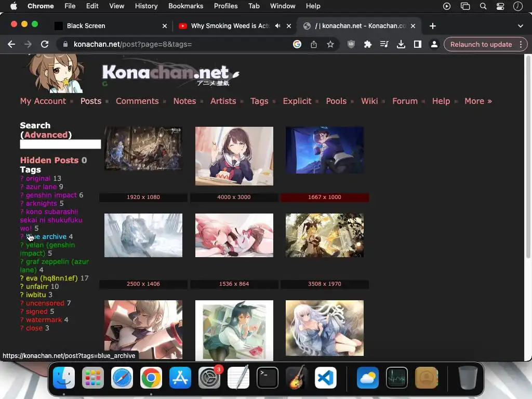Open the Bookmarks menu
This screenshot has height=399, width=532.
185,6
